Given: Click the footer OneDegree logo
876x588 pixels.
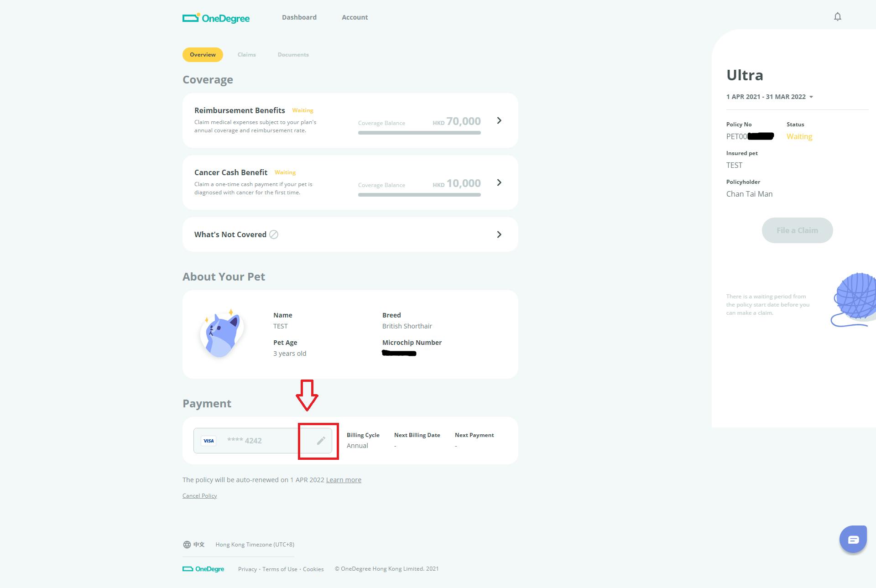Looking at the screenshot, I should coord(203,569).
